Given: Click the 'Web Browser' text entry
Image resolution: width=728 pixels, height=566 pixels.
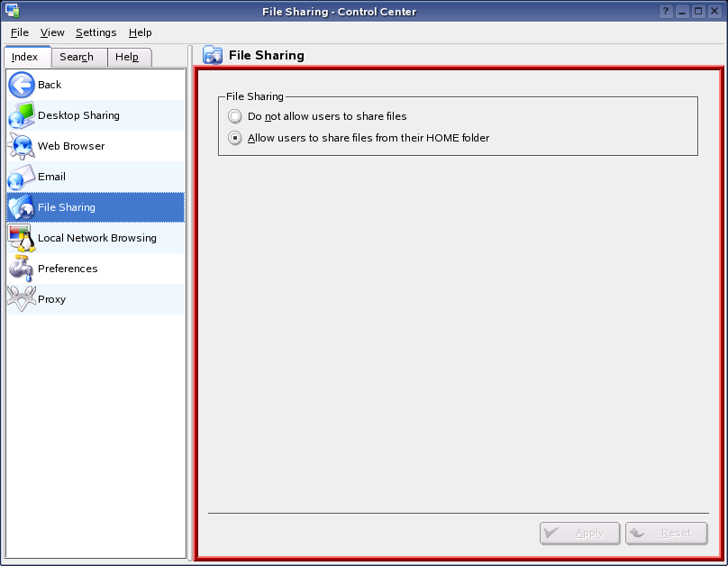Looking at the screenshot, I should [71, 146].
